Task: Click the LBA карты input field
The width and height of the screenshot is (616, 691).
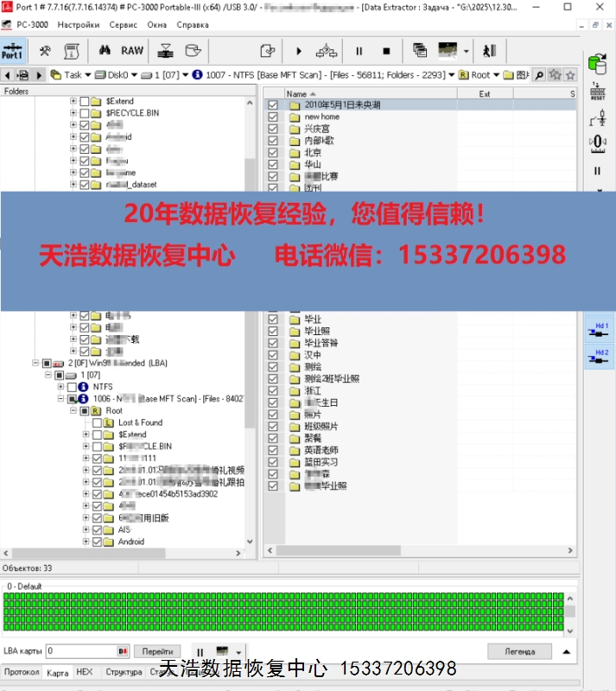Action: (x=82, y=651)
